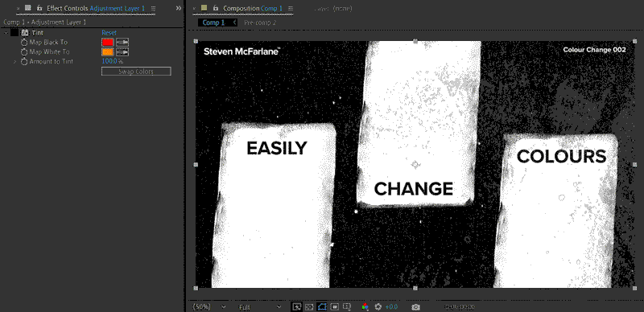Reset the Tint effect

click(109, 33)
